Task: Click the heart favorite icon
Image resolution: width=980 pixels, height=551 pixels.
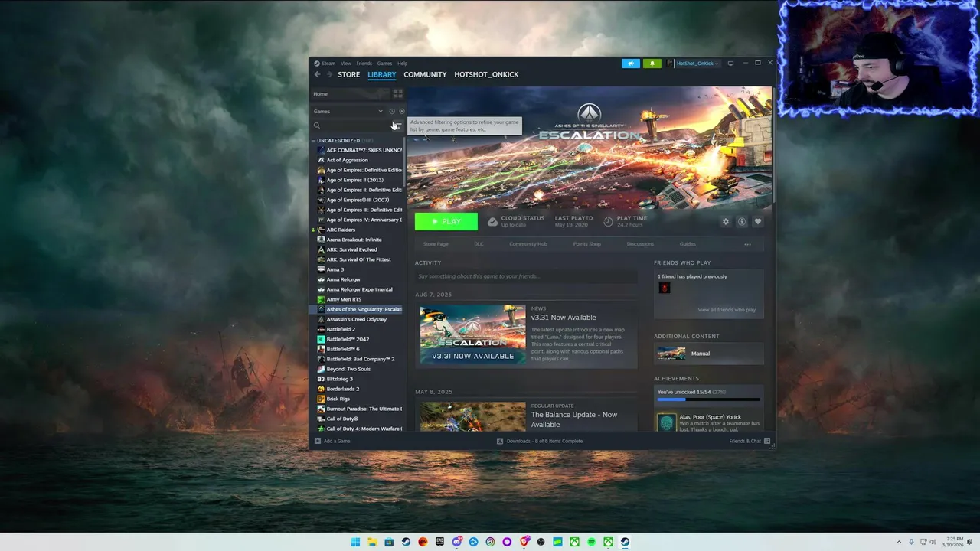Action: pyautogui.click(x=758, y=221)
